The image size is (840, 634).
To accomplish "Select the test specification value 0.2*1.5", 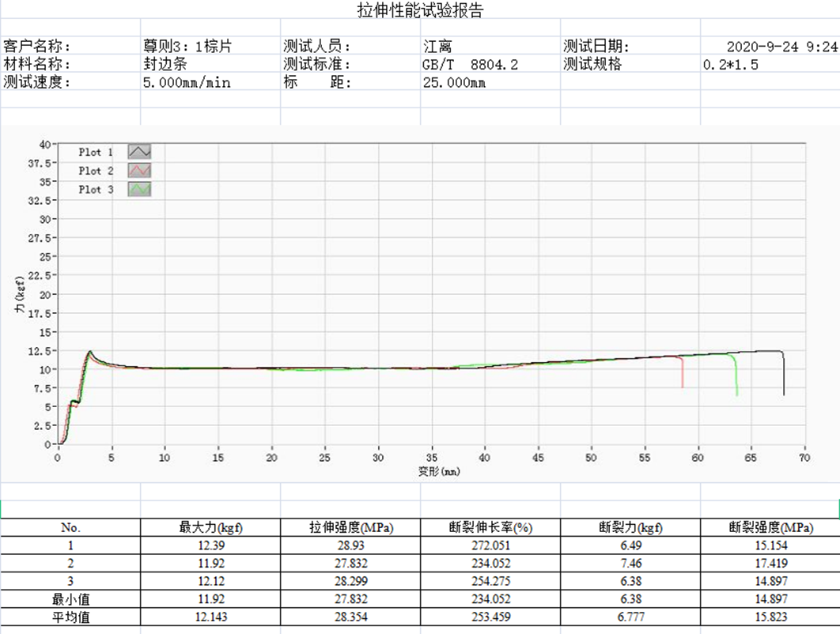I will point(730,64).
